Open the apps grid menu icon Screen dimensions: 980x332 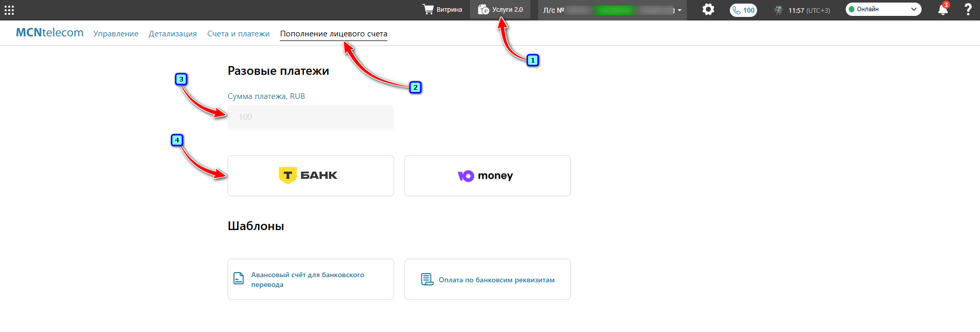tap(9, 10)
